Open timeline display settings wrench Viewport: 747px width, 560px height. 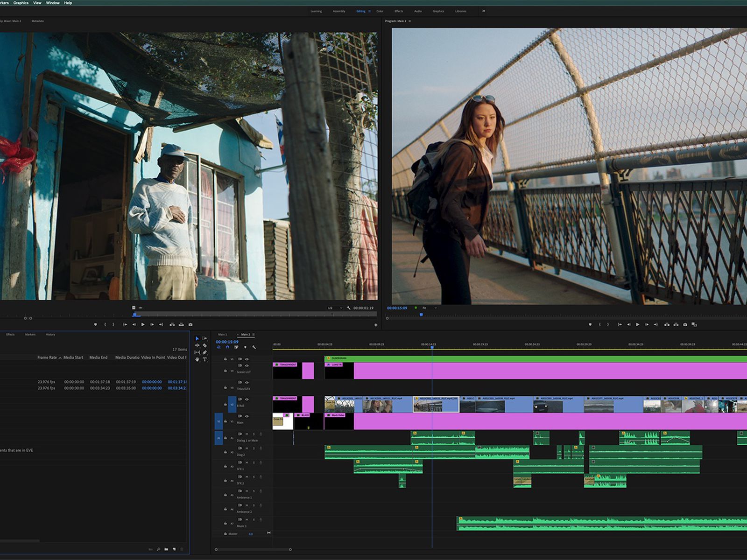(254, 347)
